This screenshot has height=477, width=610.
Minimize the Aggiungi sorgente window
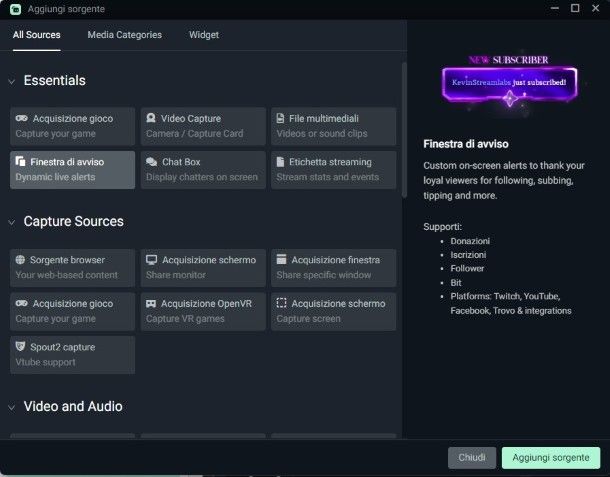point(555,8)
